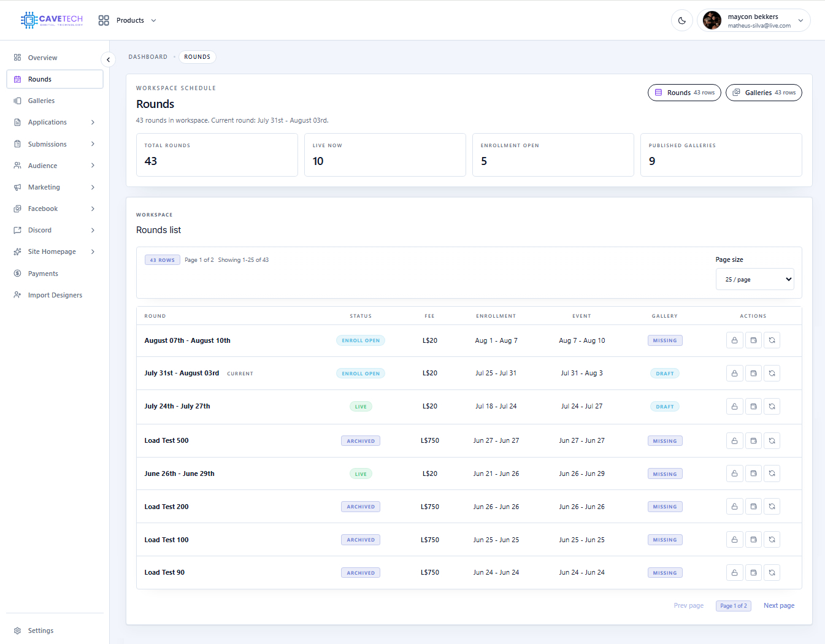Click the Galleries 43 rows button
Viewport: 825px width, 644px height.
click(x=764, y=93)
